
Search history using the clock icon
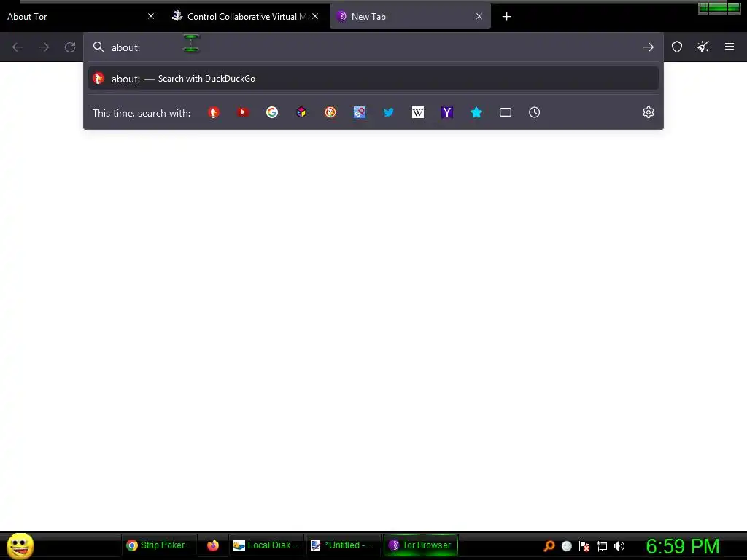point(535,112)
